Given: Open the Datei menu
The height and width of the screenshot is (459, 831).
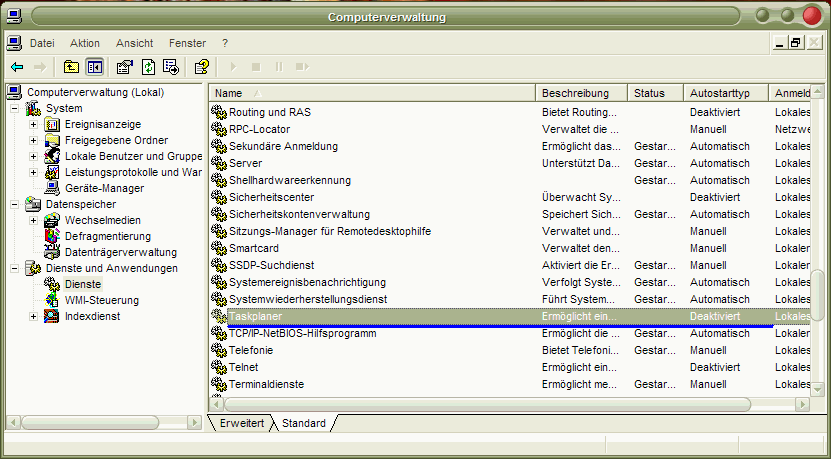Looking at the screenshot, I should (x=42, y=43).
